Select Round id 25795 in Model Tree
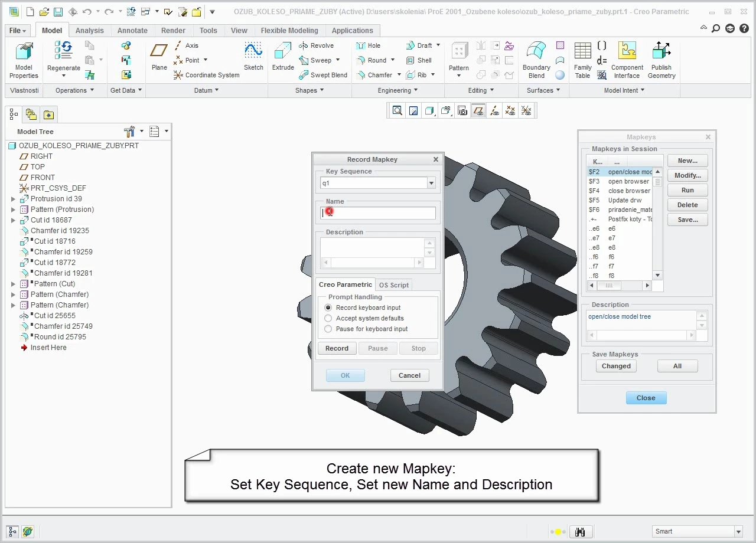 click(x=60, y=337)
